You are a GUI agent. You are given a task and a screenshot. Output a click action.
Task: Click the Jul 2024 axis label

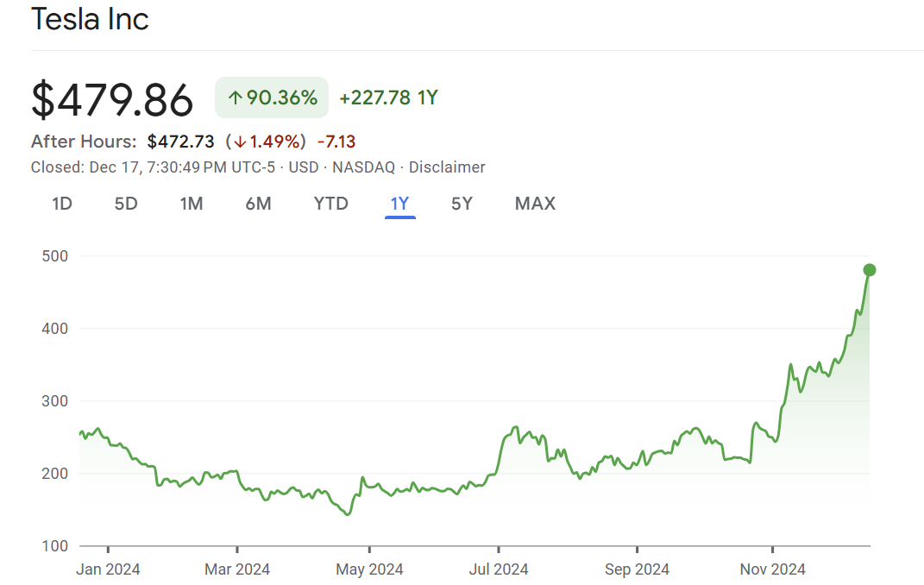499,569
